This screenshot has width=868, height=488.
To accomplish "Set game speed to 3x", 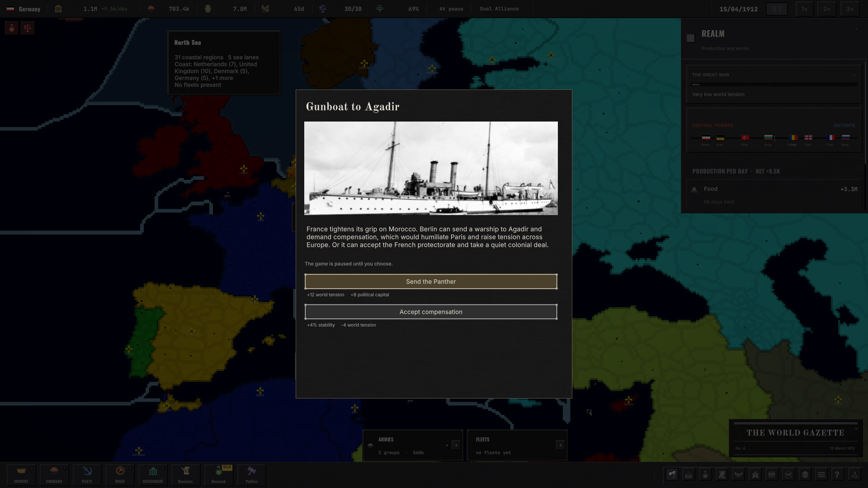I will click(x=850, y=9).
